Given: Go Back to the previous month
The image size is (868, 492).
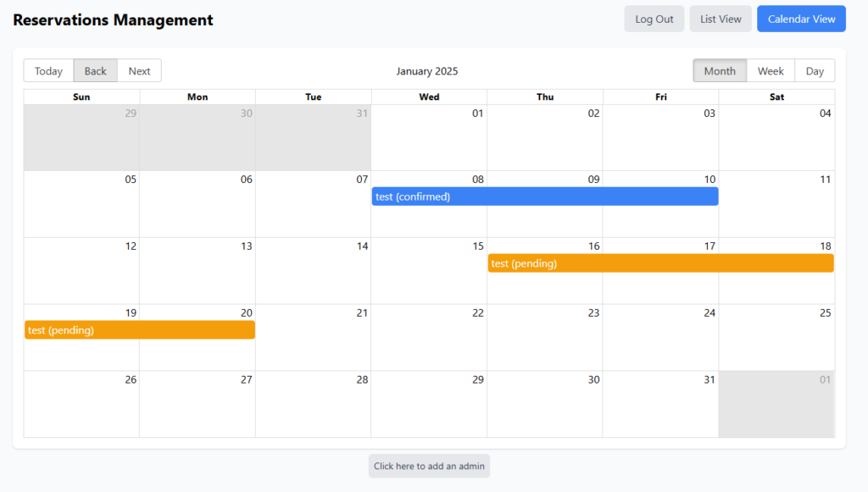Looking at the screenshot, I should [x=96, y=71].
